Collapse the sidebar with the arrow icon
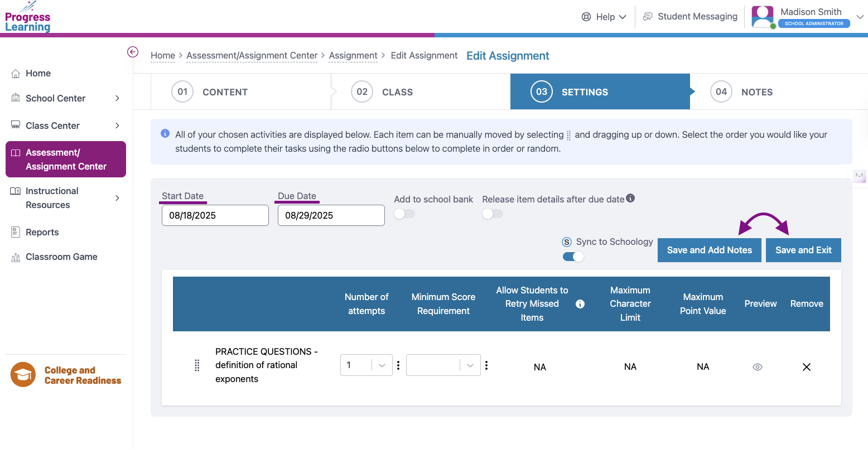Image resolution: width=868 pixels, height=449 pixels. pyautogui.click(x=133, y=52)
